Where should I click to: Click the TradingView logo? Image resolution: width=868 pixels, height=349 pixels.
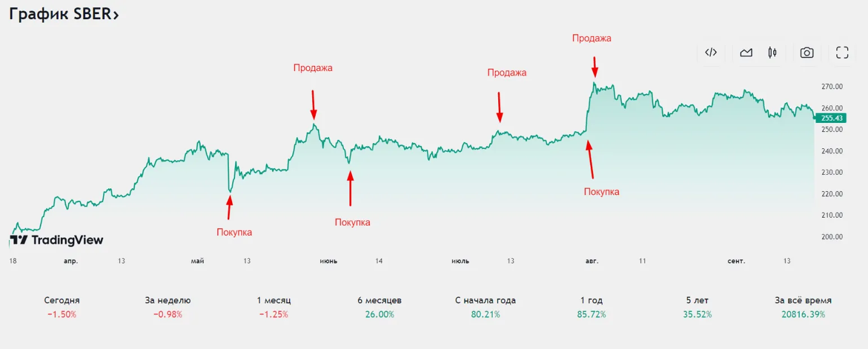(57, 240)
